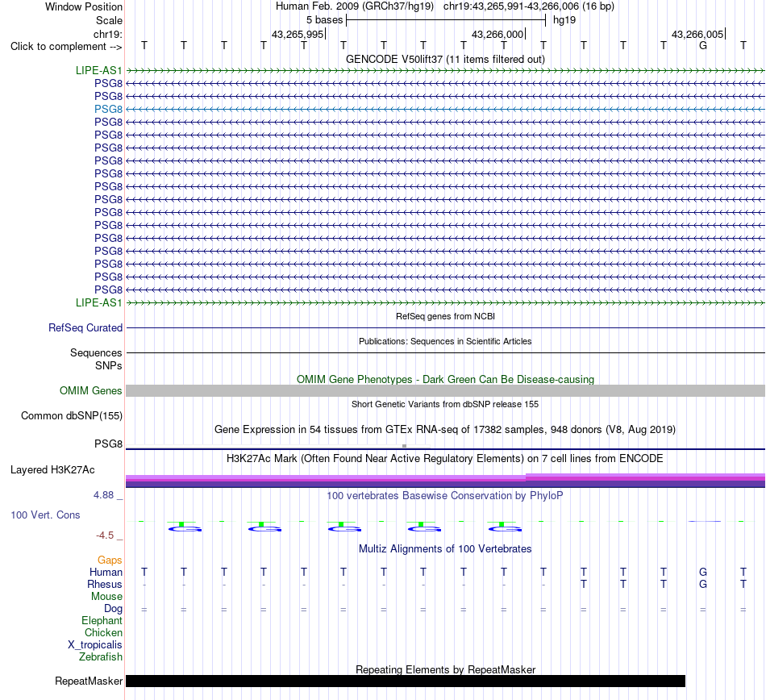Click the '5 bases' scale bar label
Screen dimensions: 766x700
[324, 20]
